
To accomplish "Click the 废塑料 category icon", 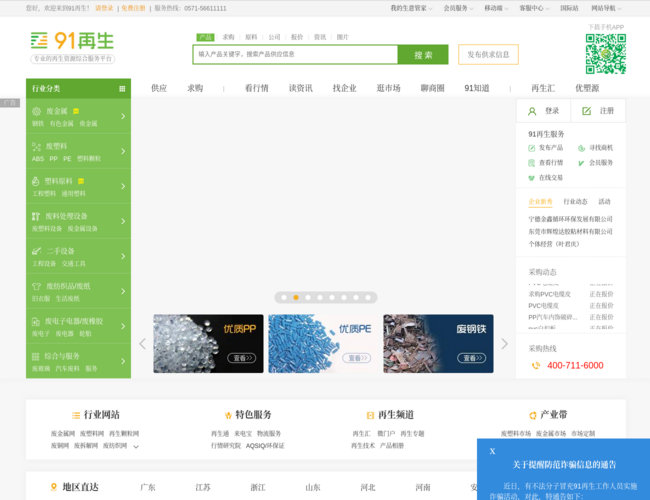I will click(37, 146).
